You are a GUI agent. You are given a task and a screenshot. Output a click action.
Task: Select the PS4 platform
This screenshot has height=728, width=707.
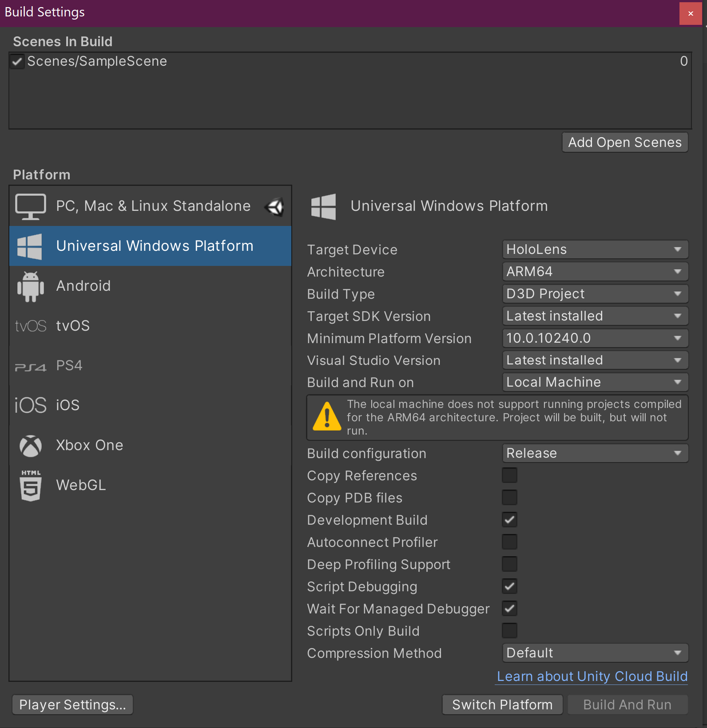[151, 366]
